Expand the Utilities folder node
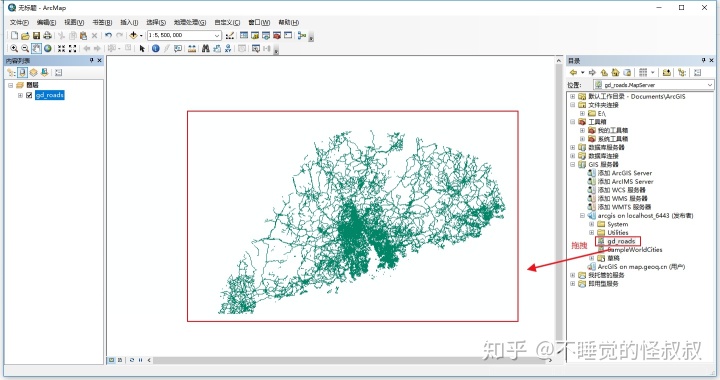 click(x=591, y=233)
